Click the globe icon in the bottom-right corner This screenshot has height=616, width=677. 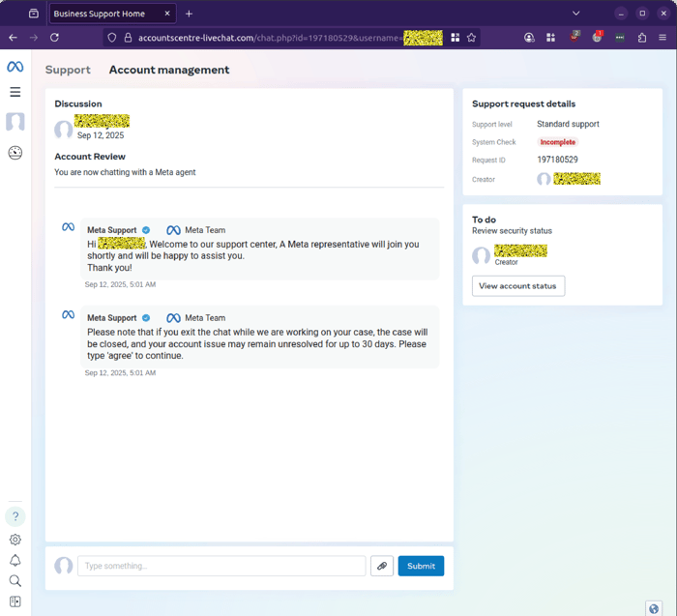click(654, 608)
